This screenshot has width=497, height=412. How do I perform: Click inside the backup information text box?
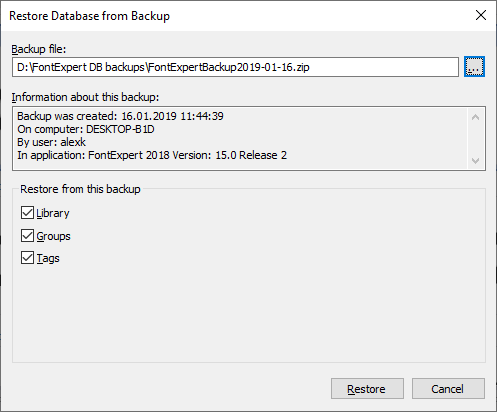coord(240,139)
